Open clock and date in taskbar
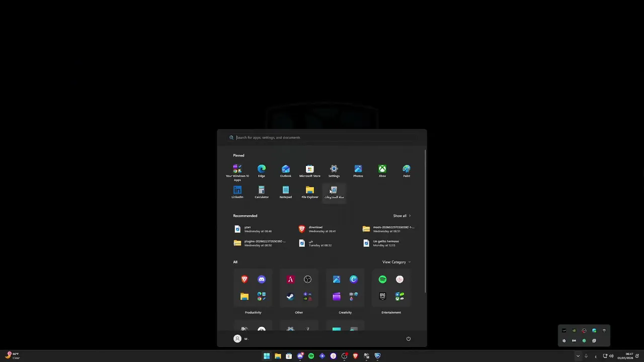Viewport: 644px width, 362px height. tap(626, 356)
